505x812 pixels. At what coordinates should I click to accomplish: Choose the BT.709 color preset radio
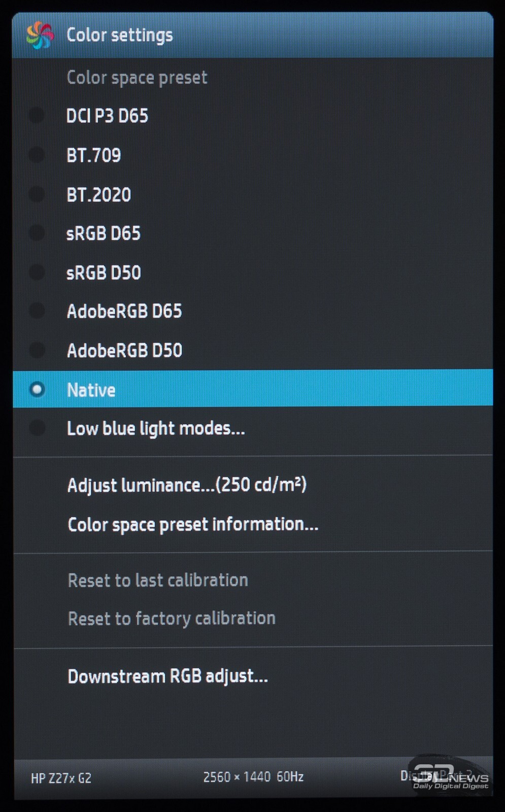tap(37, 154)
